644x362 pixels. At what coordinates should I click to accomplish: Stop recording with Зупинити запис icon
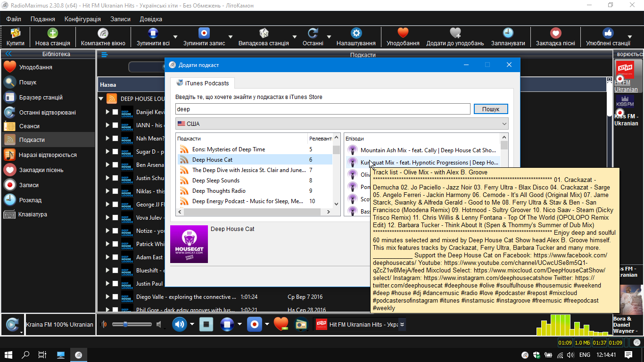coord(204,33)
